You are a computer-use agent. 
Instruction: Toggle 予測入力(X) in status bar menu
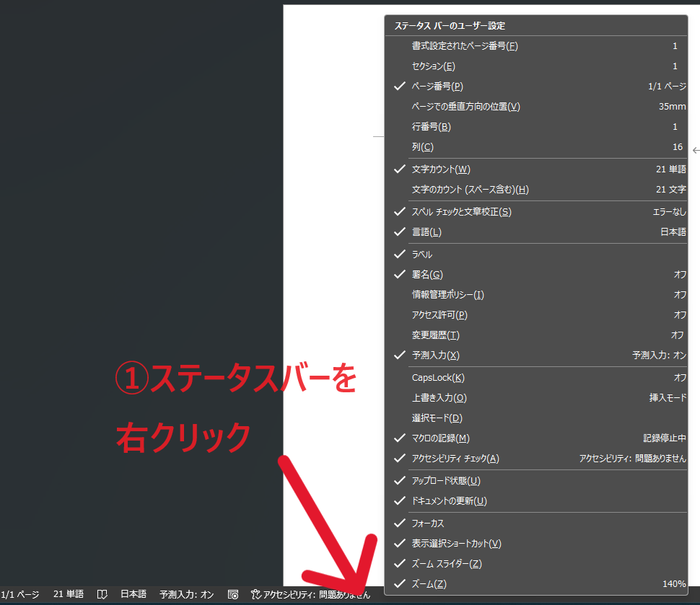(x=535, y=356)
